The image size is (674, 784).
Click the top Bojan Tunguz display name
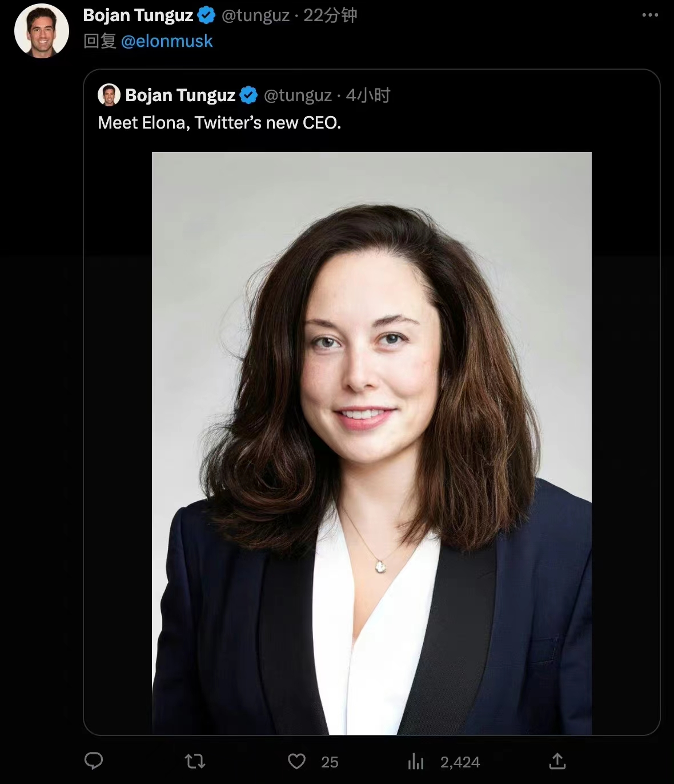click(138, 15)
